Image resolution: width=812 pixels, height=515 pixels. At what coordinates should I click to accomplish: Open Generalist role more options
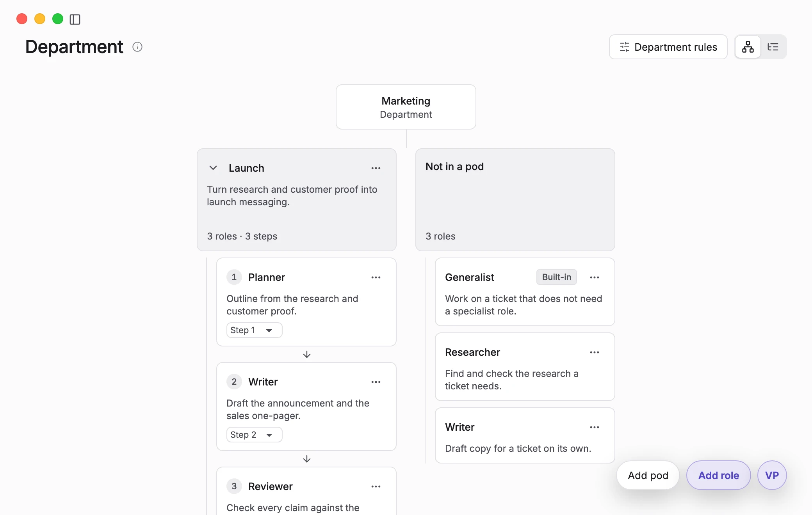pos(595,277)
